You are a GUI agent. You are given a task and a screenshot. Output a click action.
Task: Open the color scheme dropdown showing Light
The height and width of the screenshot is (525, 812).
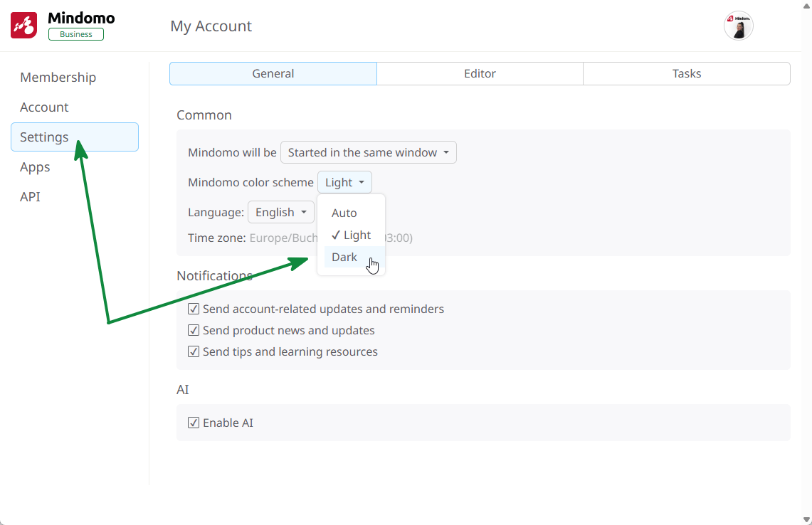(x=344, y=182)
